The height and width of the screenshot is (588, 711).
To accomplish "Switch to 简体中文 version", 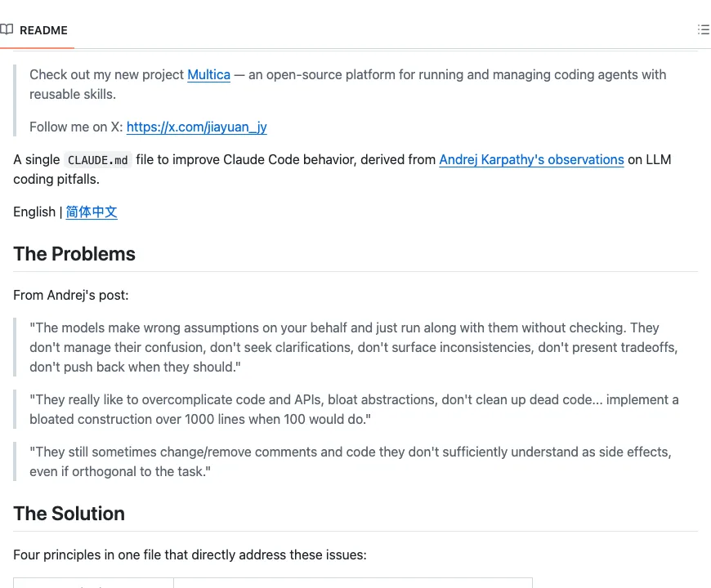I will click(92, 212).
